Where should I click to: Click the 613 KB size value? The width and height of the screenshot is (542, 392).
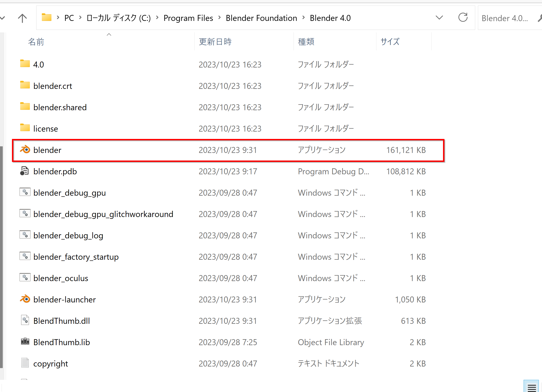pyautogui.click(x=413, y=321)
